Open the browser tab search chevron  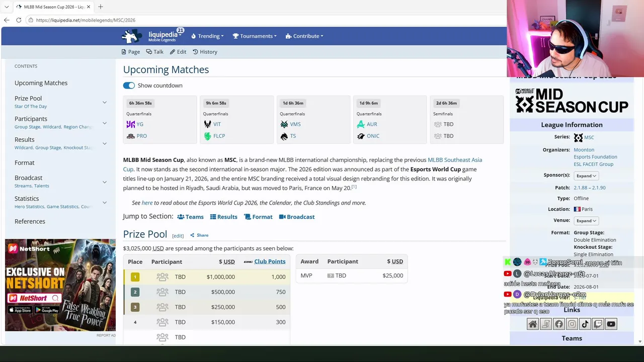7,7
